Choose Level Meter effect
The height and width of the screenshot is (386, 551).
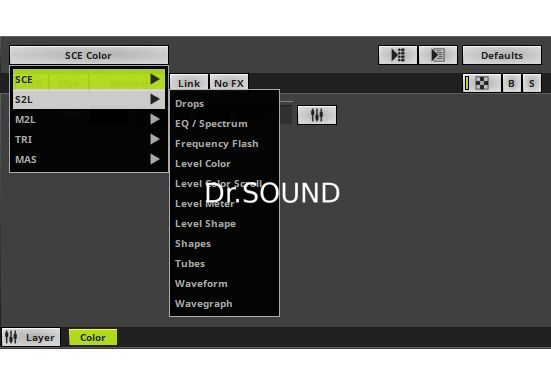(224, 204)
